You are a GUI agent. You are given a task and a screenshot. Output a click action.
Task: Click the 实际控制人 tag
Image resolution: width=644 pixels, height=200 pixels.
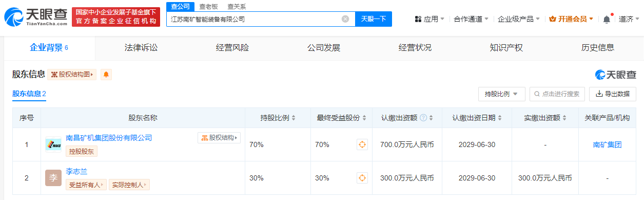point(129,185)
